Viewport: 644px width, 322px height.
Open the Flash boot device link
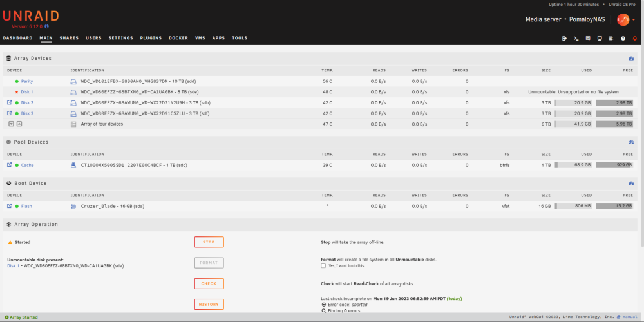pyautogui.click(x=26, y=206)
